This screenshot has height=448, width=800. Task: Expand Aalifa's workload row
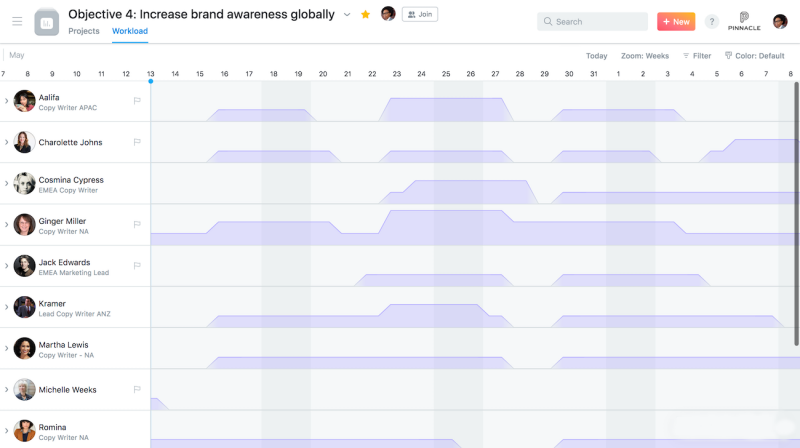pyautogui.click(x=6, y=101)
